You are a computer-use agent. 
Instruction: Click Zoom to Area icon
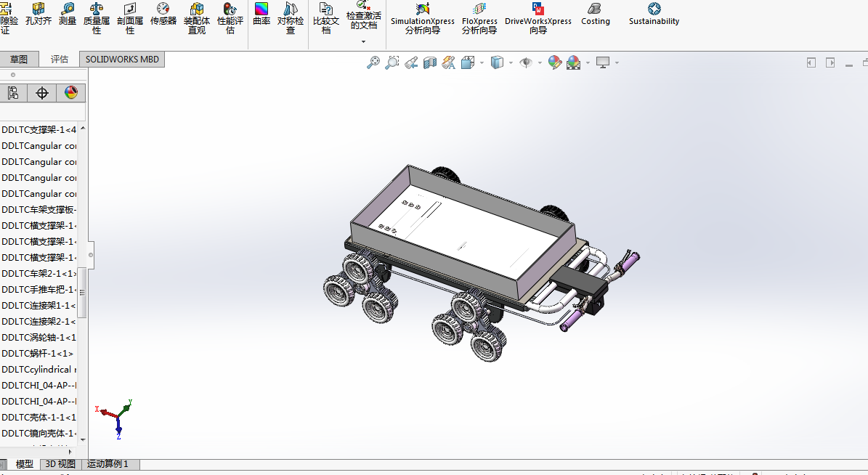point(392,62)
